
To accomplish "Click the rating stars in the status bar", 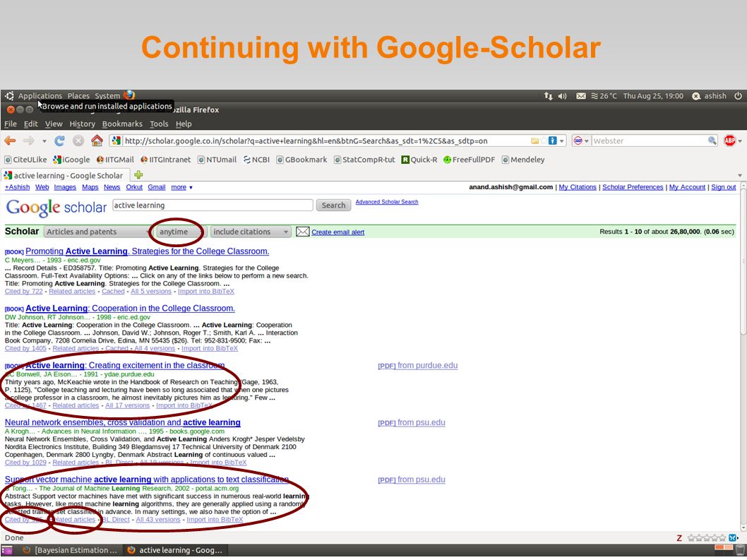I will click(x=707, y=538).
